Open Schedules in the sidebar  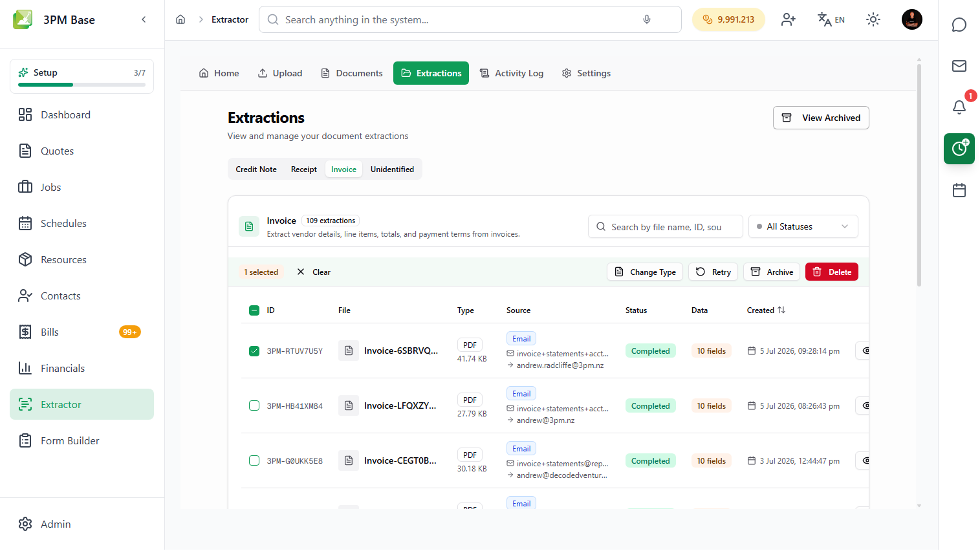[x=82, y=223]
